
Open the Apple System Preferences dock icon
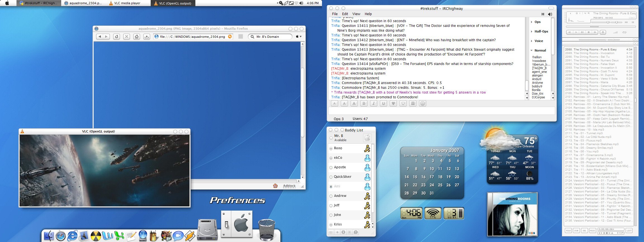tap(237, 225)
